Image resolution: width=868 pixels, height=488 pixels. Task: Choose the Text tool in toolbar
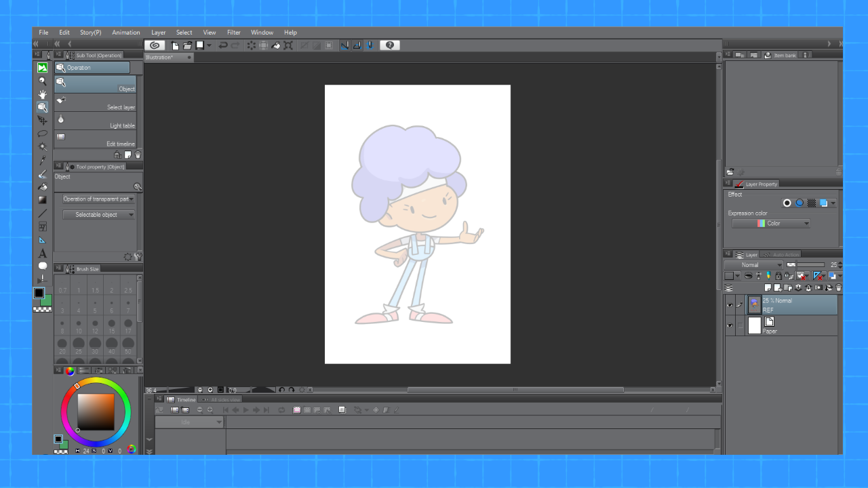(x=43, y=253)
